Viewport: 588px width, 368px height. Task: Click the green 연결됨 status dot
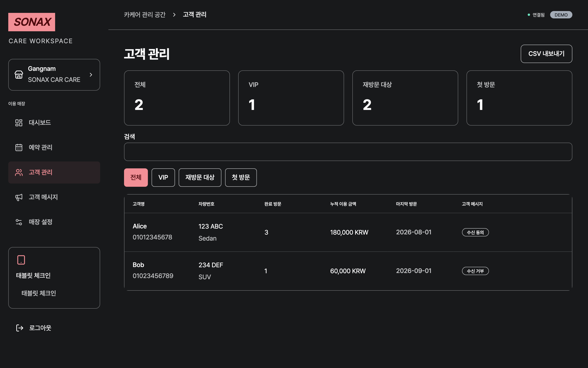[529, 15]
